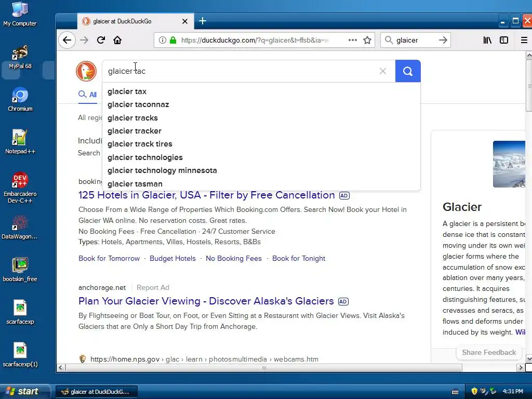Image resolution: width=532 pixels, height=399 pixels.
Task: Click the blue DuckDuckGo search button
Action: point(408,71)
